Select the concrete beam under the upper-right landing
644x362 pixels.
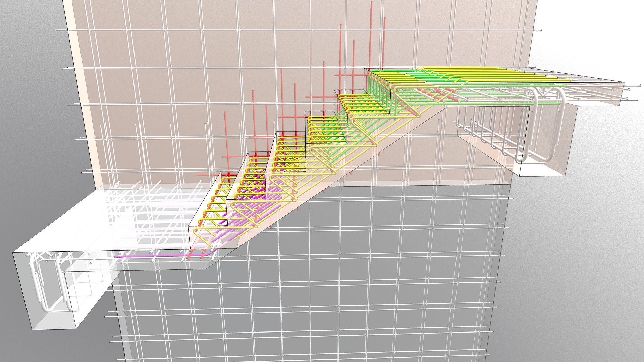[547, 141]
